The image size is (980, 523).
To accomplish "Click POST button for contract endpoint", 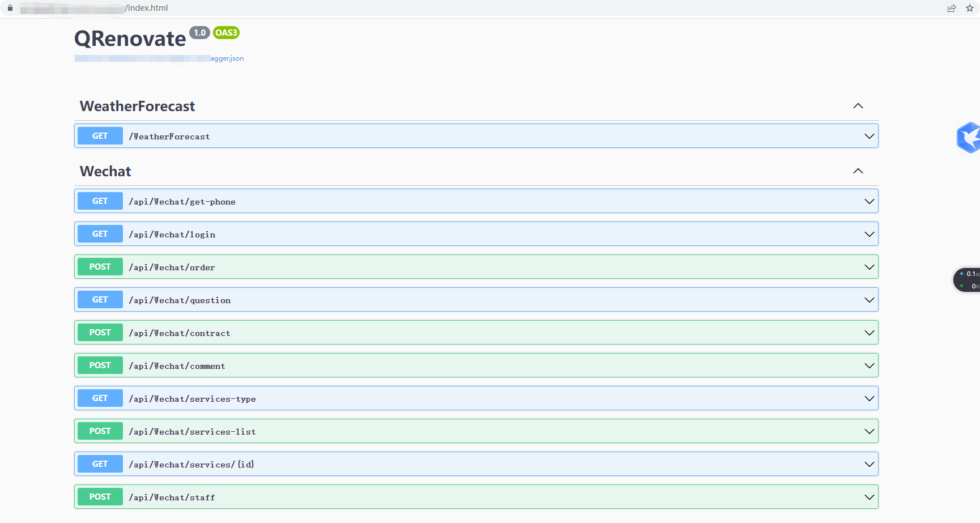I will pyautogui.click(x=100, y=333).
